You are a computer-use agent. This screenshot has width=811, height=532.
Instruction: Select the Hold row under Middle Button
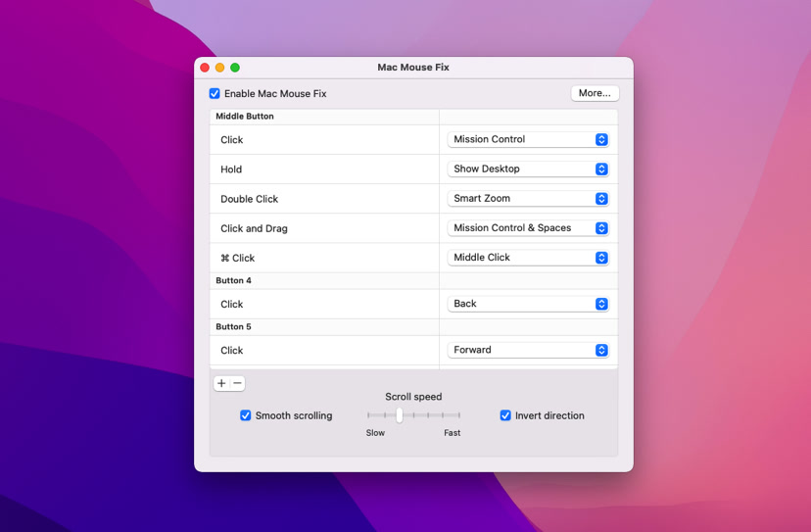click(x=323, y=169)
